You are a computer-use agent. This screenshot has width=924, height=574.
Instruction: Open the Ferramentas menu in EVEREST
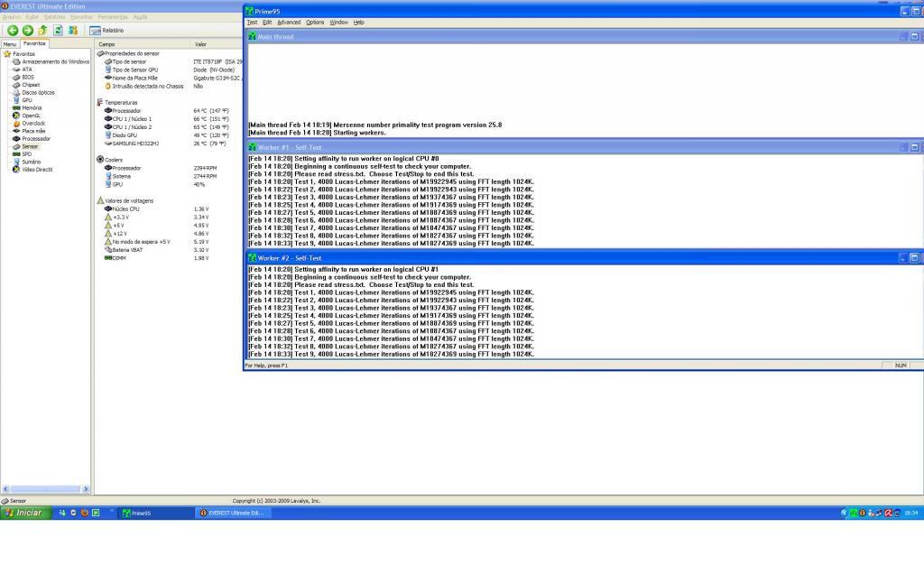click(113, 17)
